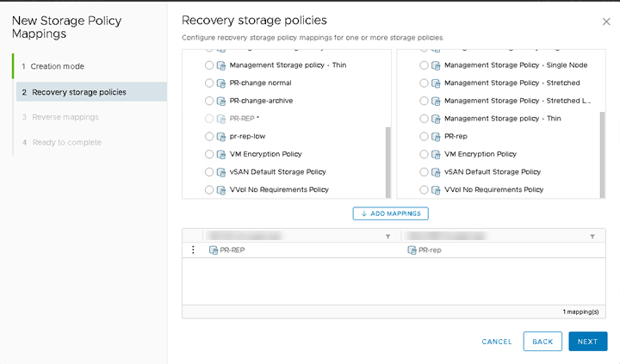Click the policy icon next to PR-change-archive
This screenshot has height=364, width=620.
(221, 102)
